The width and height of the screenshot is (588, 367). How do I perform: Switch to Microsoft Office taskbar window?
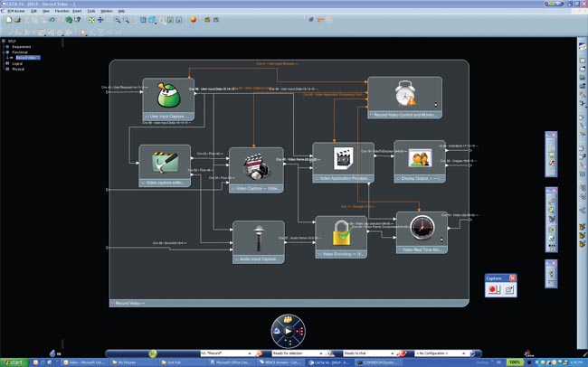click(x=232, y=362)
